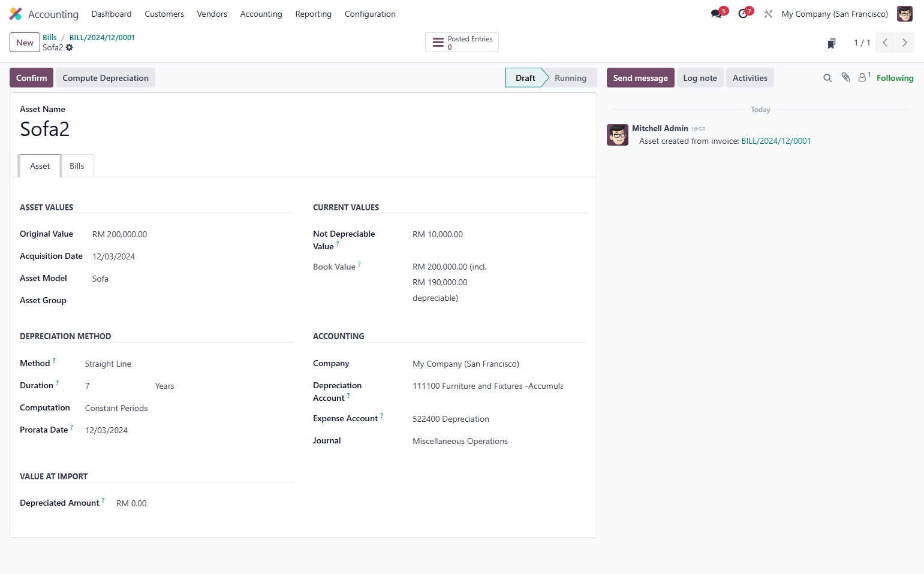Search messages with the magnifier icon
924x574 pixels.
pos(827,78)
